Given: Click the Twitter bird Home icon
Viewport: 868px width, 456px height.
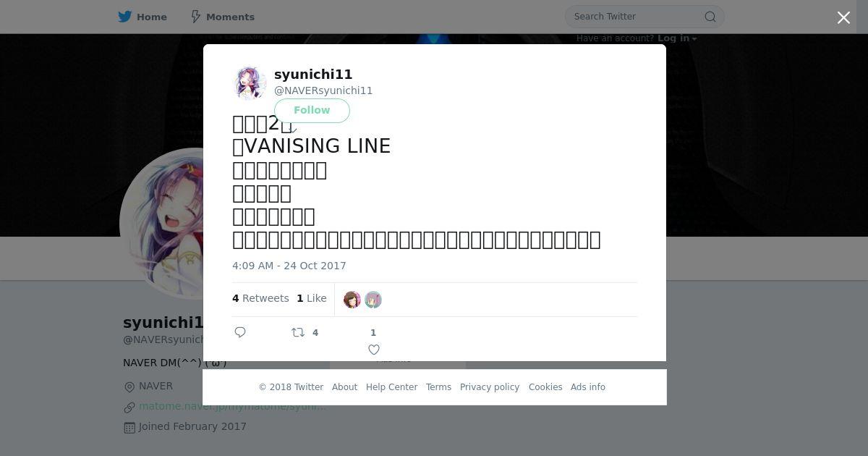Looking at the screenshot, I should tap(125, 17).
